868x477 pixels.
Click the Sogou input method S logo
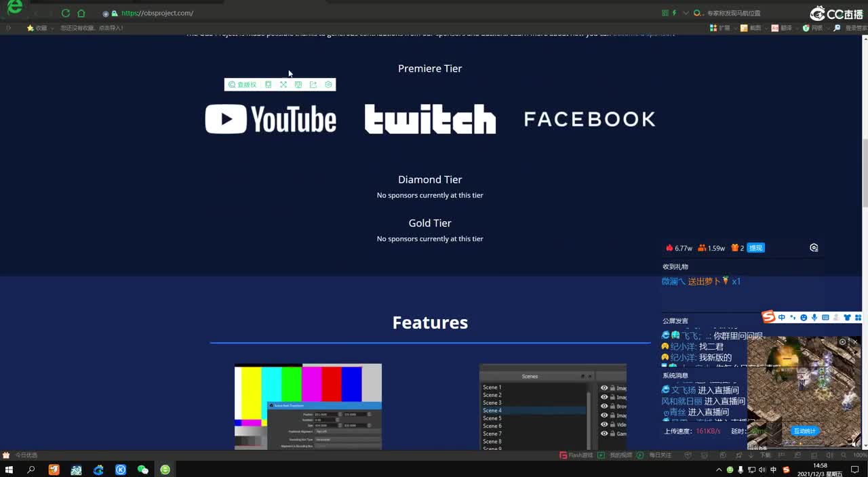pos(768,317)
